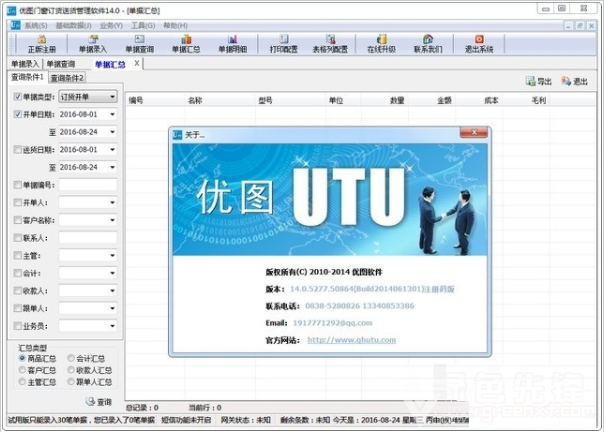Enable the 会计 checkbox
Screen dimensions: 604x432
pyautogui.click(x=17, y=273)
